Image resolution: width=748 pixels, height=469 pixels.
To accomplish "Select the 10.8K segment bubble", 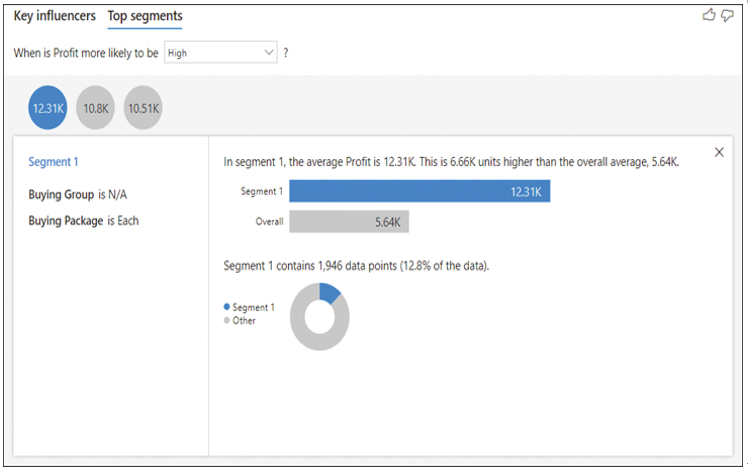I will click(95, 108).
